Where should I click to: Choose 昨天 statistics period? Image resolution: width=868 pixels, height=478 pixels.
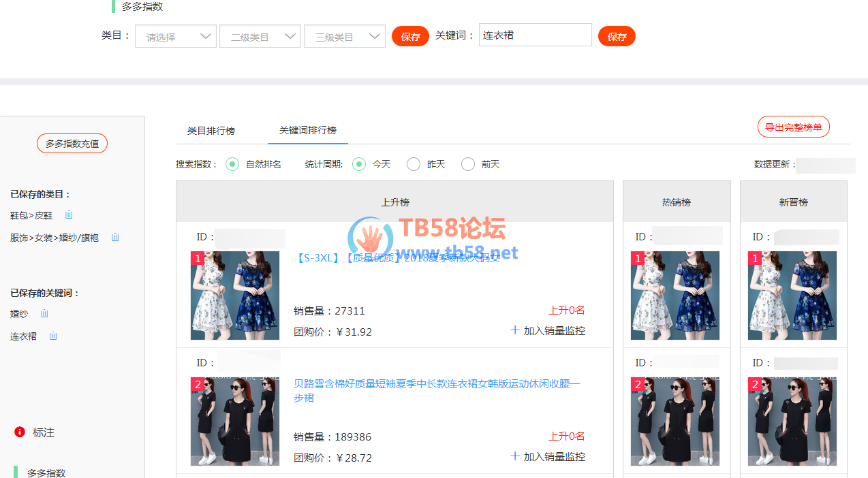(x=414, y=164)
